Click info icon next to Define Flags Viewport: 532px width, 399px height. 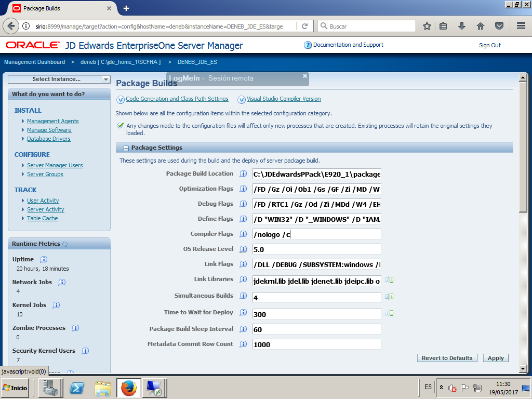[243, 219]
